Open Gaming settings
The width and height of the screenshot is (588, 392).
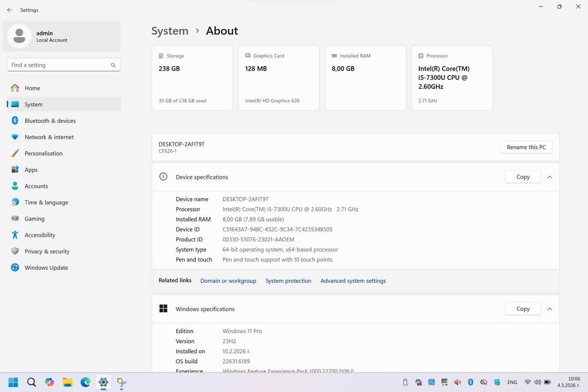(x=64, y=219)
